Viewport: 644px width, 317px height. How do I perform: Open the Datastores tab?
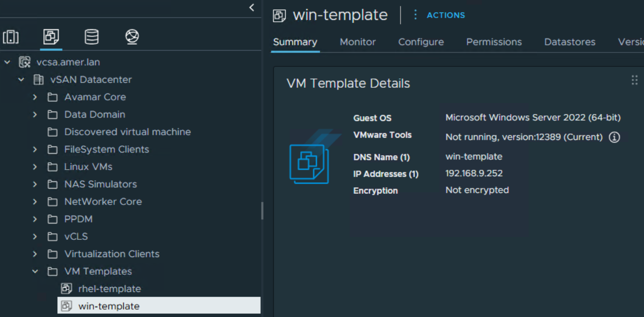click(570, 42)
